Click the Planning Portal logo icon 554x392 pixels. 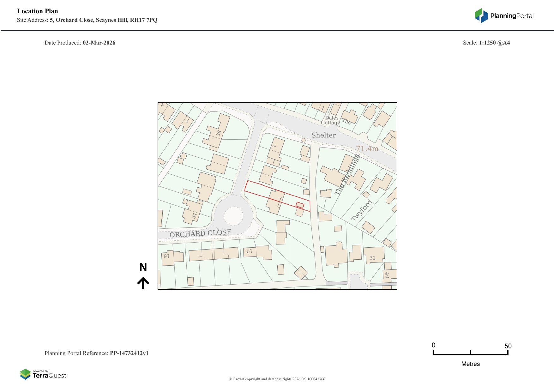pos(481,15)
